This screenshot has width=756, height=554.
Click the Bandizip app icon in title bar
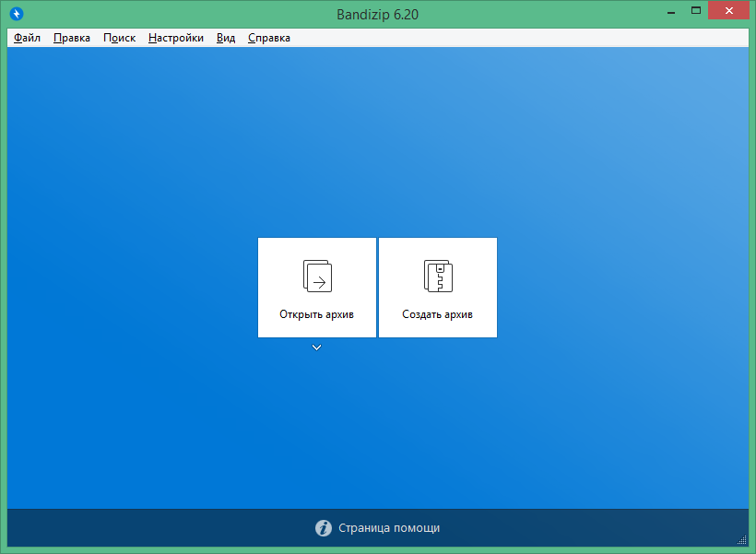click(17, 14)
